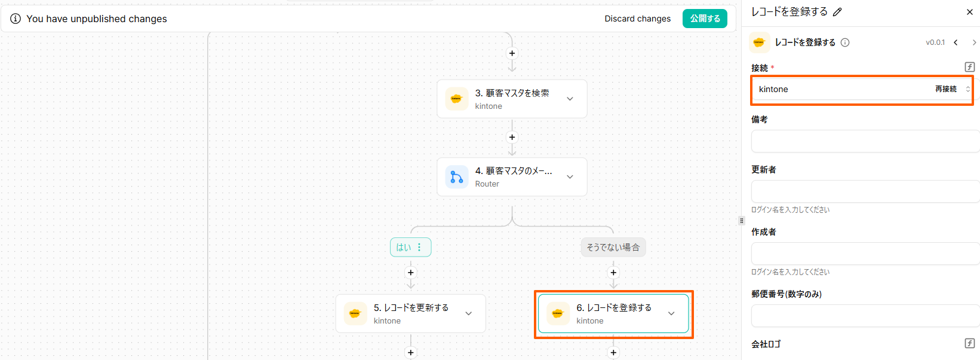Screen dimensions: 980x360
Task: Toggle dynamic value for 会社ロゴ field
Action: coord(969,343)
